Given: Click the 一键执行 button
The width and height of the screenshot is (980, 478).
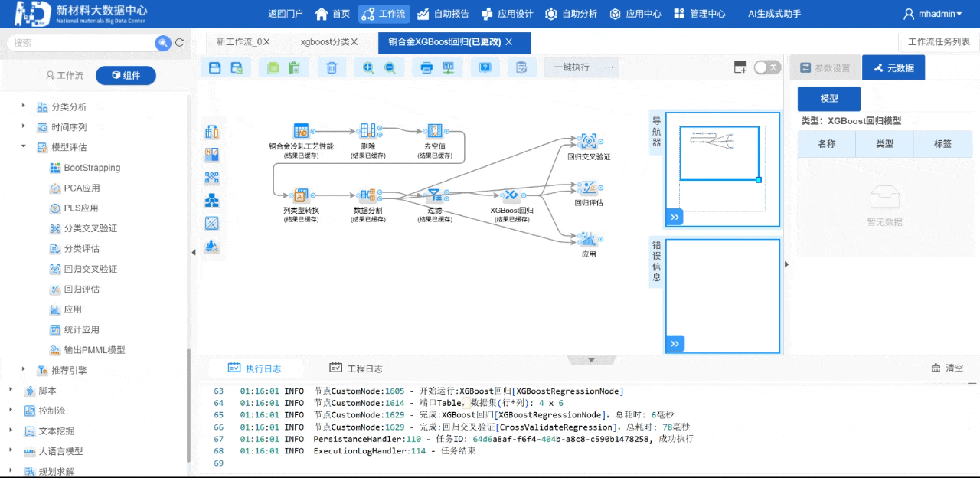Looking at the screenshot, I should 571,67.
